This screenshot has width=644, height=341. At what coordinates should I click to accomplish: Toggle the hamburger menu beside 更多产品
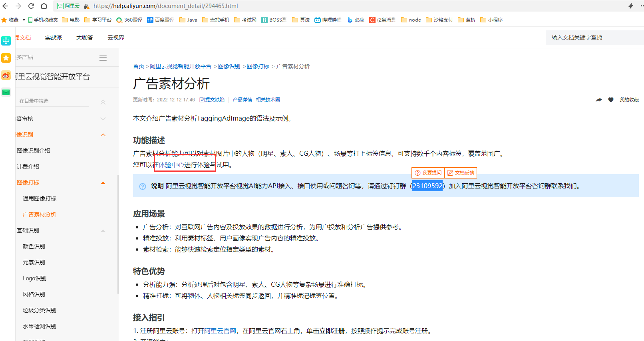click(x=103, y=57)
